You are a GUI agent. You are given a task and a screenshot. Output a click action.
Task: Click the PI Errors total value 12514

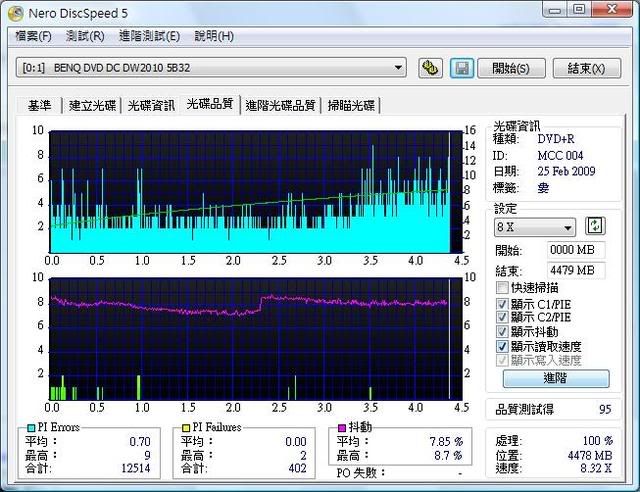pos(136,468)
